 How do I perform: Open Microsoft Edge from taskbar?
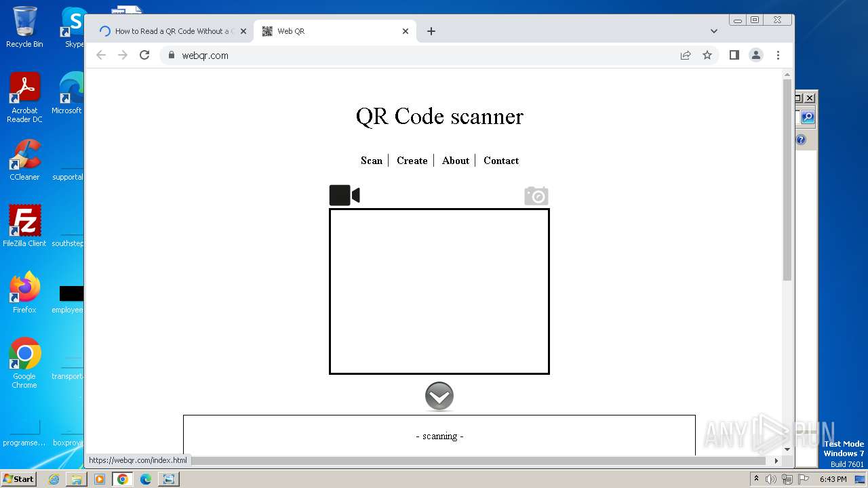[146, 479]
